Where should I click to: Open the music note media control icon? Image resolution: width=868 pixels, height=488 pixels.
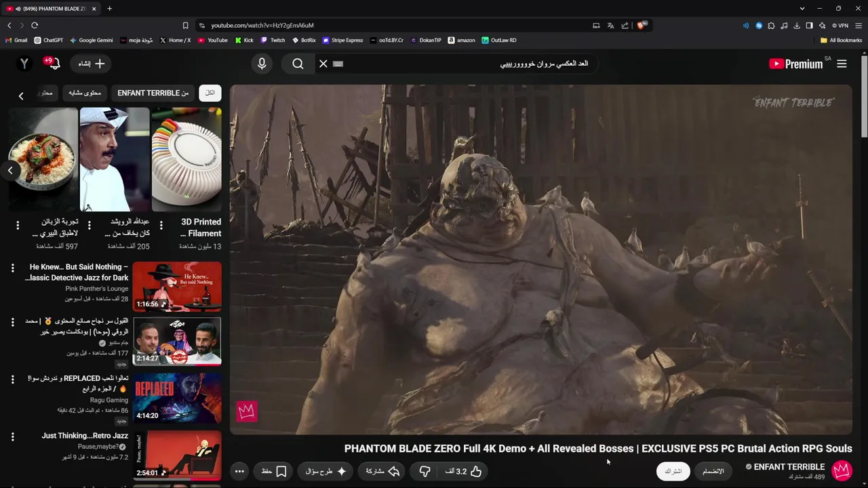point(784,26)
